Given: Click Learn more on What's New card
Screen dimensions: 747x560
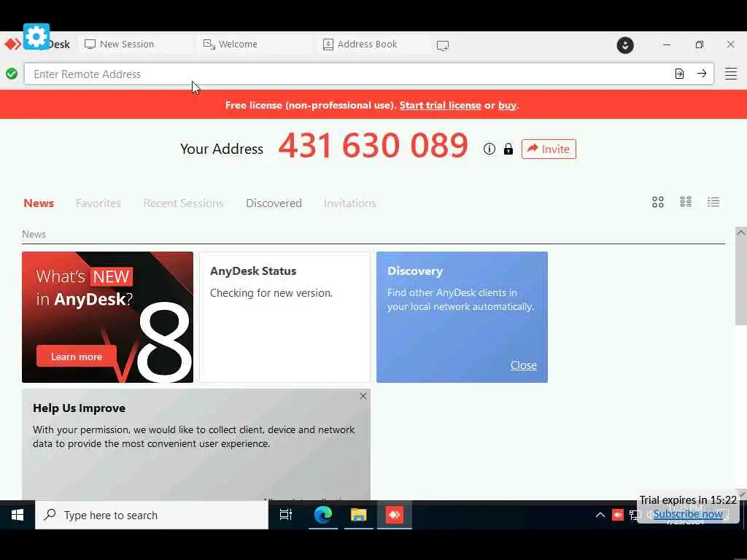Looking at the screenshot, I should click(76, 357).
